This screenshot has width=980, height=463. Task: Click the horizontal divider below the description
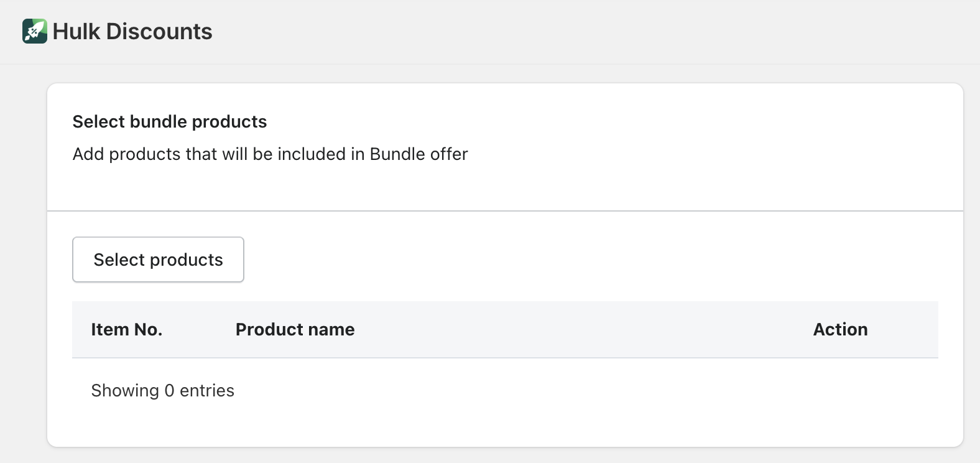(505, 211)
